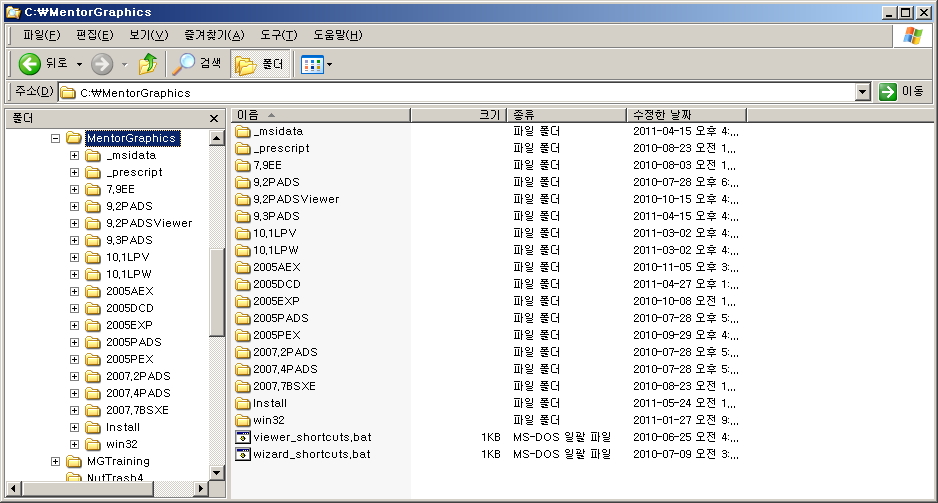Select 2007.4PADS in the folder tree
Viewport: 938px width, 503px height.
[x=138, y=394]
